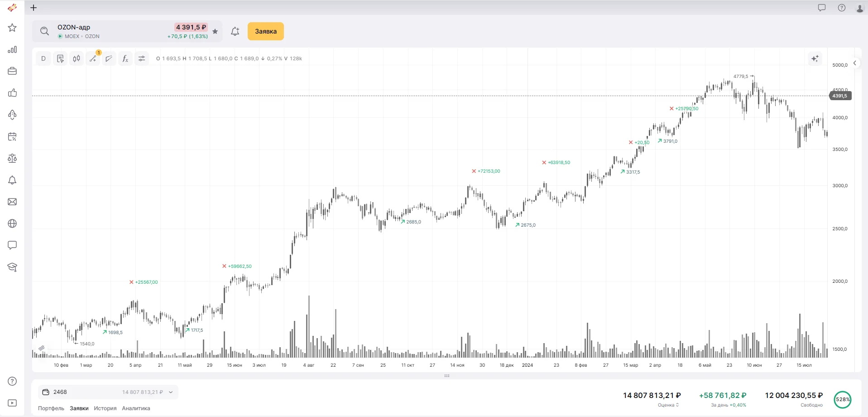The image size is (868, 417).
Task: Open chart settings sliders icon
Action: click(x=142, y=58)
